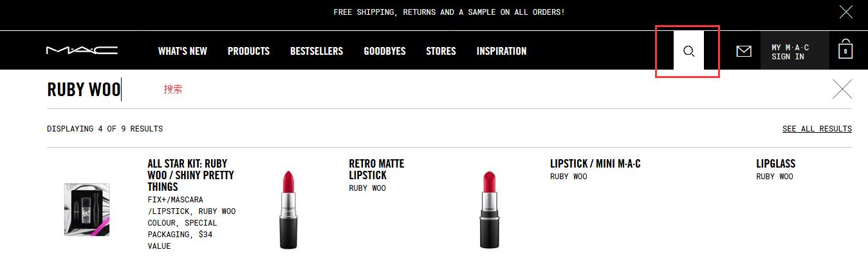Open the Inspiration menu
The image size is (868, 263).
pyautogui.click(x=501, y=51)
